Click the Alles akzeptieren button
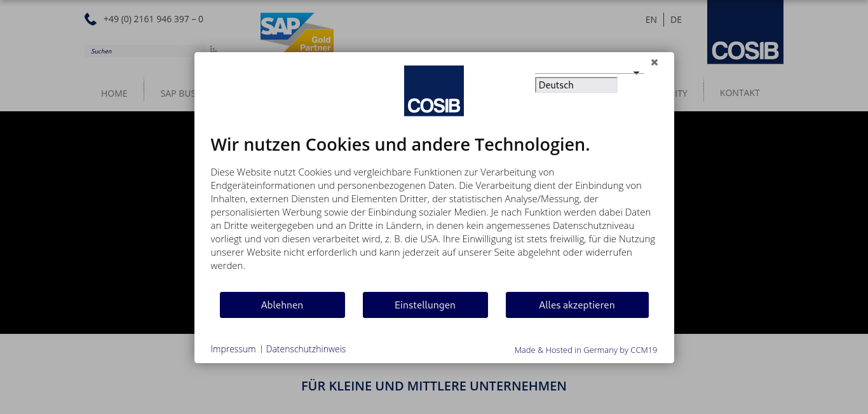 [577, 305]
